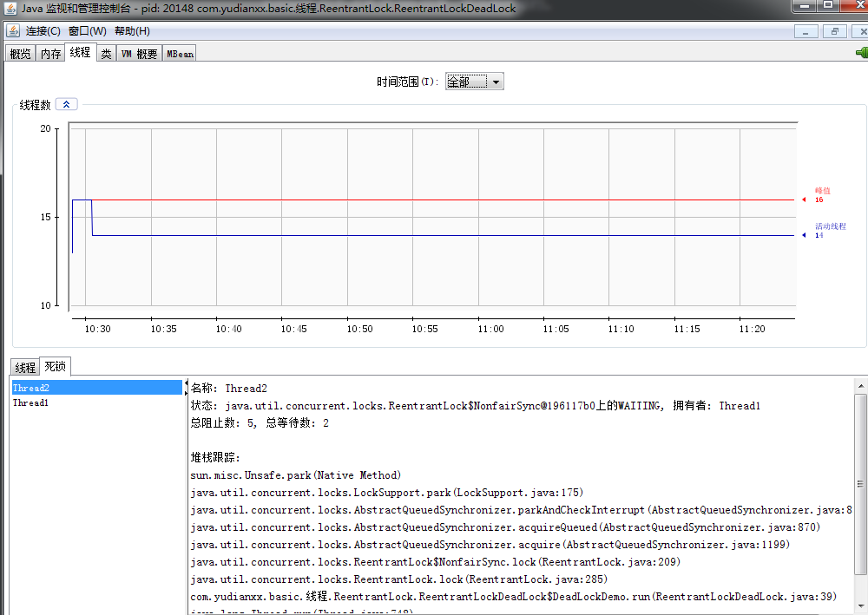Viewport: 868px width, 615px height.
Task: Click the blue 活动线程 marker arrow
Action: point(804,234)
